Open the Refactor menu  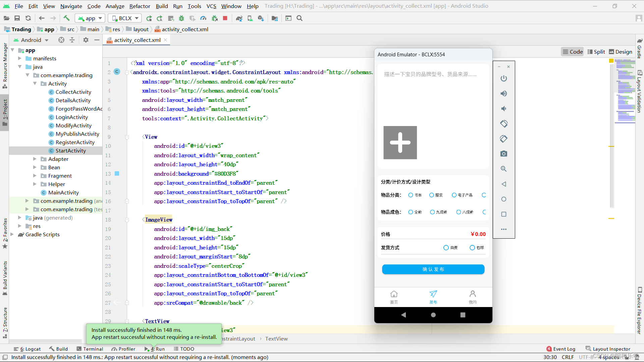(140, 6)
